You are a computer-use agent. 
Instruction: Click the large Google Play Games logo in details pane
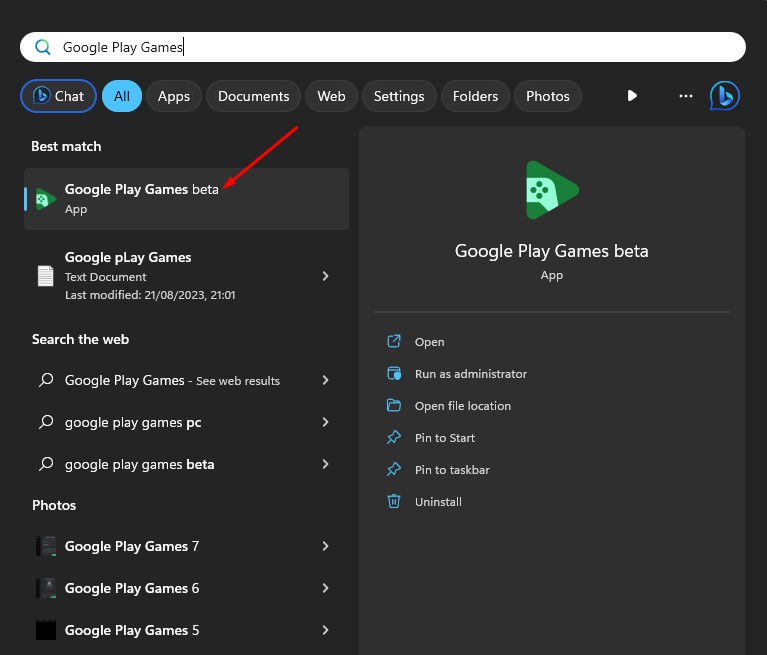tap(552, 190)
